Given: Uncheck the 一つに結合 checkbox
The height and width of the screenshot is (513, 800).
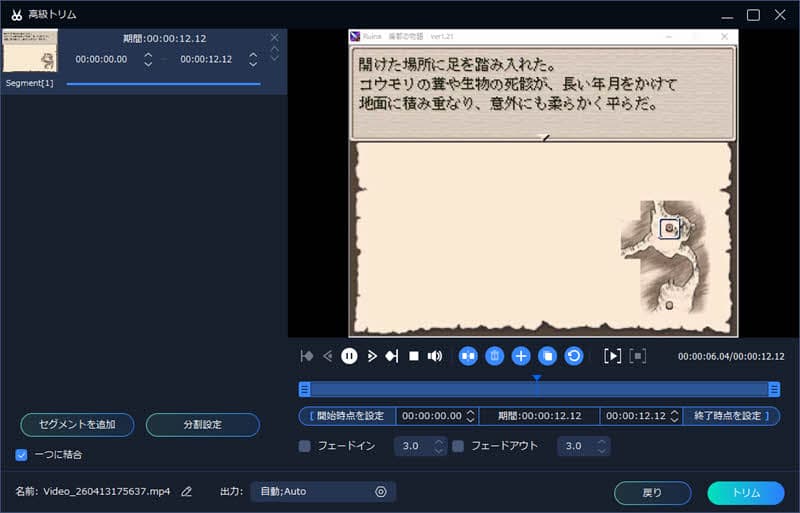Looking at the screenshot, I should coord(21,454).
